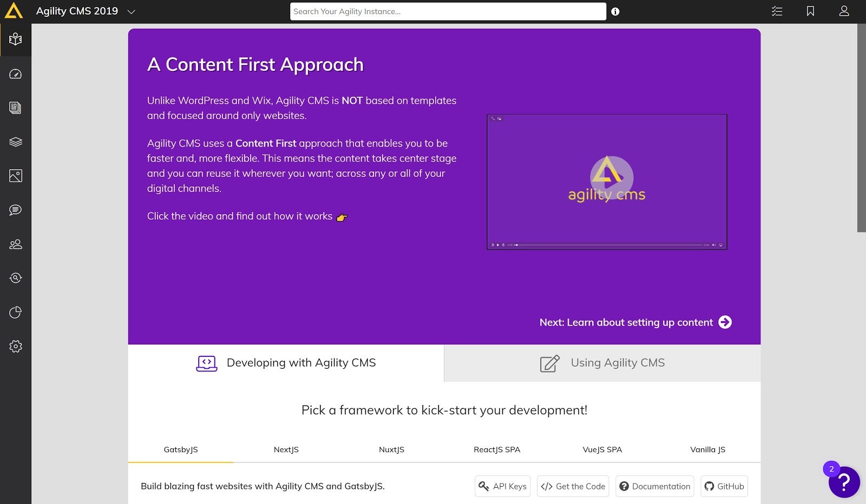The height and width of the screenshot is (504, 866).
Task: Select the GatsbyJS framework tab
Action: click(x=181, y=449)
